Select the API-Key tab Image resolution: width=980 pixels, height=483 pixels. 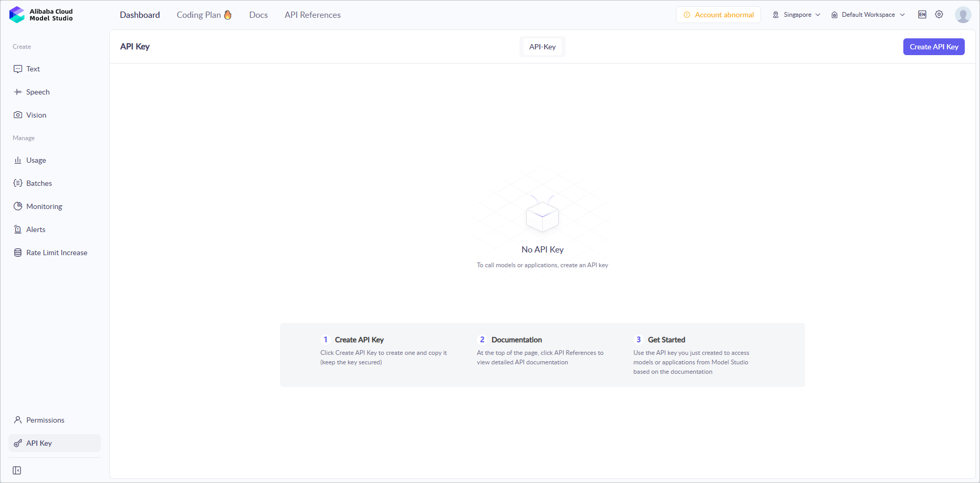tap(543, 47)
